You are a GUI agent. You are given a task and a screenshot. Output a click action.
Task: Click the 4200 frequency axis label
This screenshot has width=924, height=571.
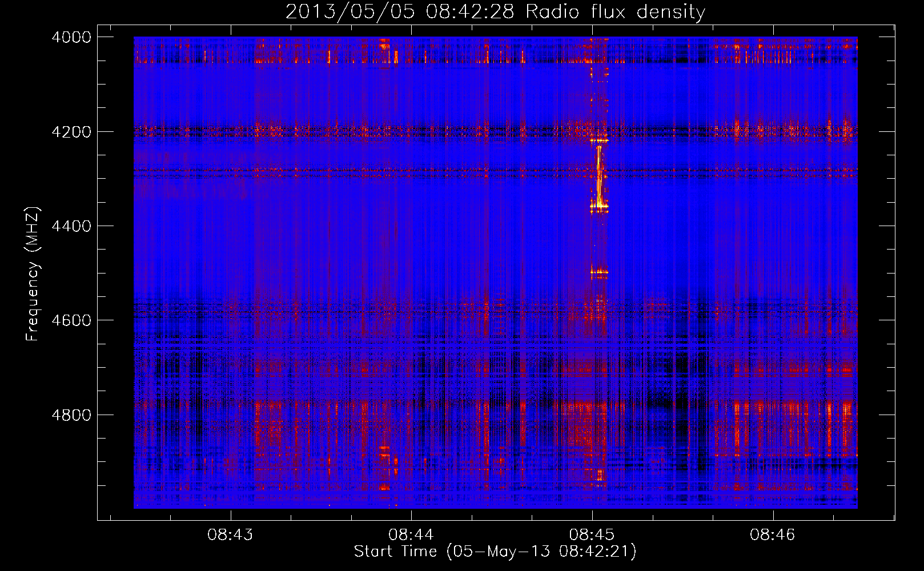[71, 132]
